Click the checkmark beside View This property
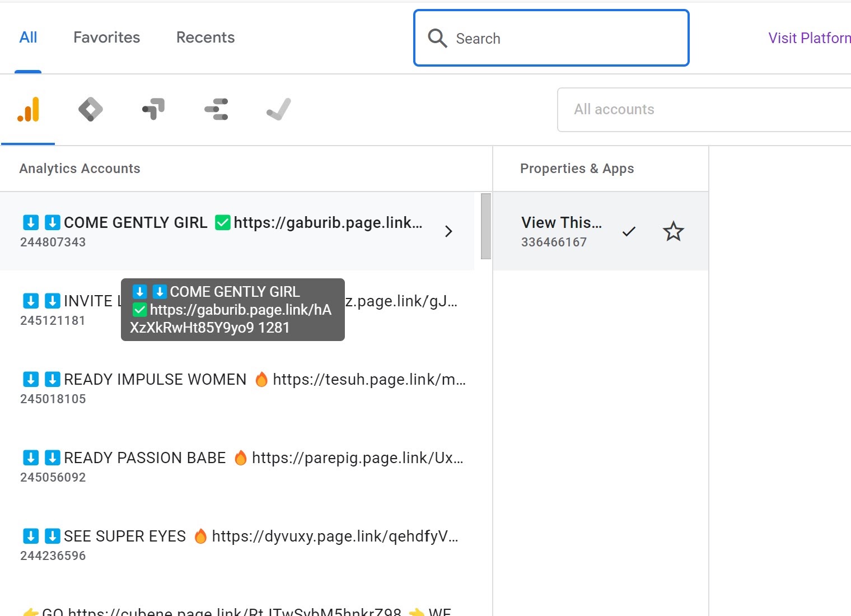Image resolution: width=851 pixels, height=616 pixels. pos(629,231)
